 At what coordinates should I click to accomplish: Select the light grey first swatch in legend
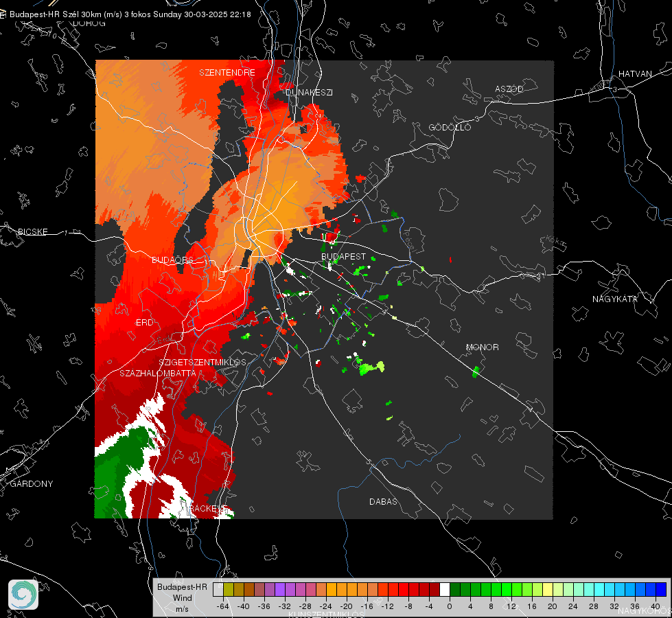click(218, 589)
